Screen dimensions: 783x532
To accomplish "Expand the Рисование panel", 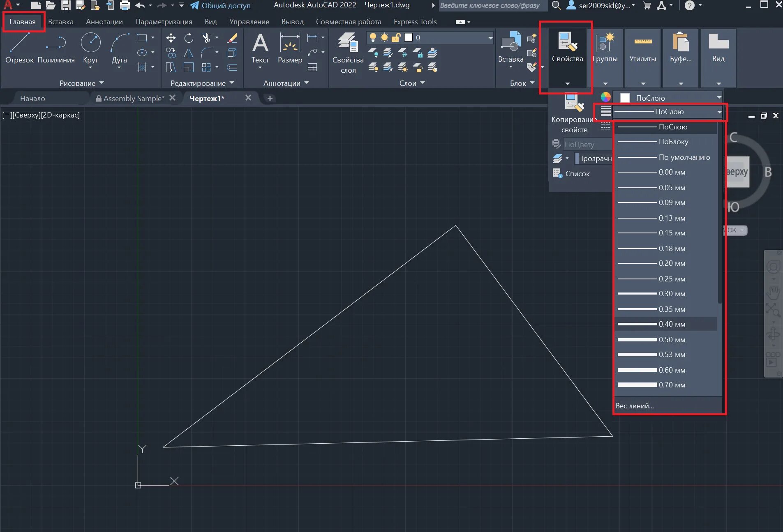I will click(82, 83).
